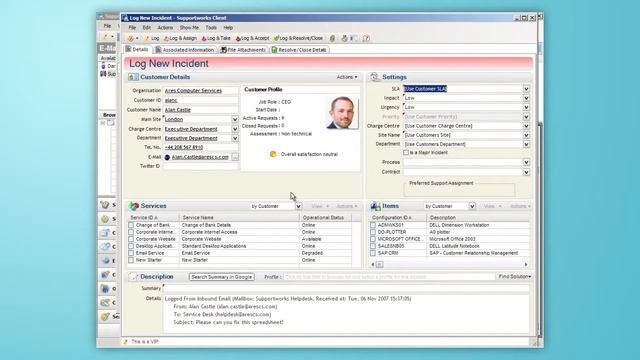
Task: Click the help question mark toolbar icon
Action: (366, 38)
